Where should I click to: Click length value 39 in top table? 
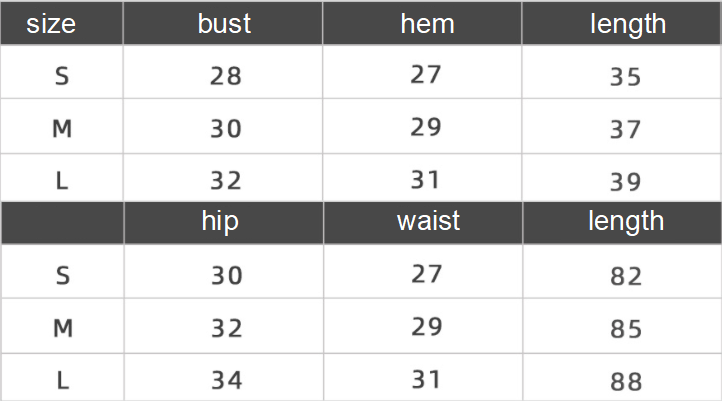[625, 182]
